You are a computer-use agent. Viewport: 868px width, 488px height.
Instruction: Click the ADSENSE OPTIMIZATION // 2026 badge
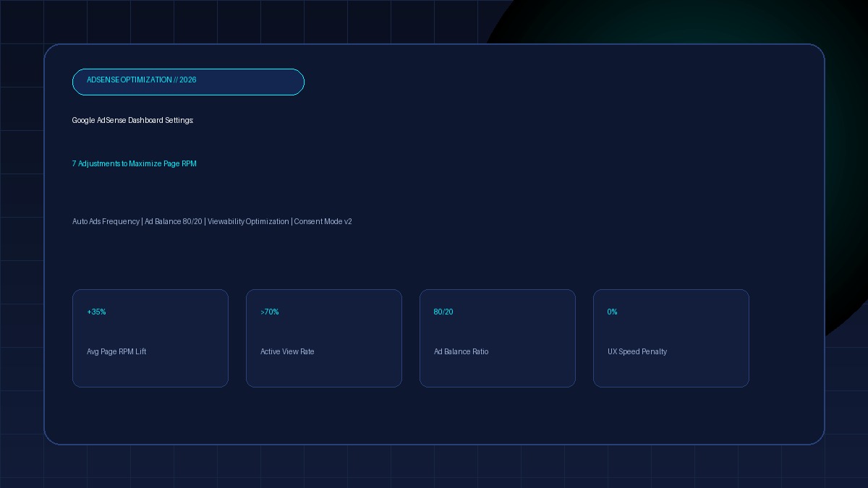pyautogui.click(x=188, y=82)
